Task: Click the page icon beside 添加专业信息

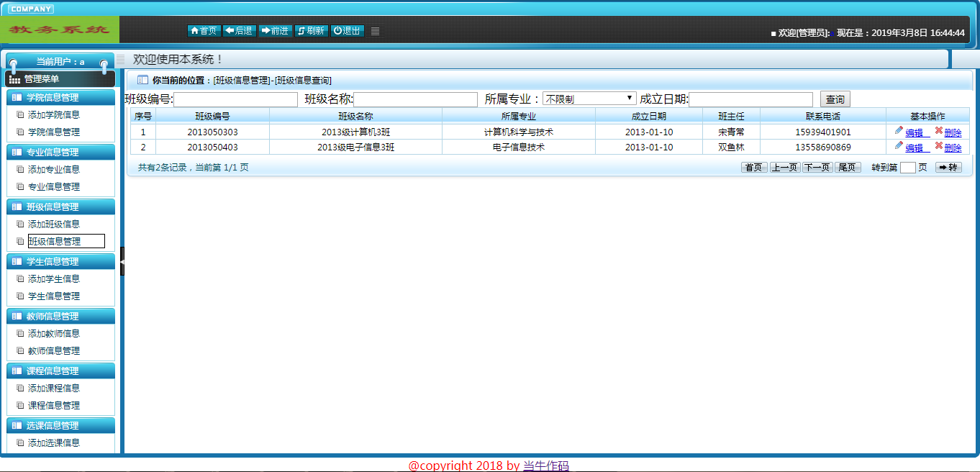Action: [x=20, y=169]
